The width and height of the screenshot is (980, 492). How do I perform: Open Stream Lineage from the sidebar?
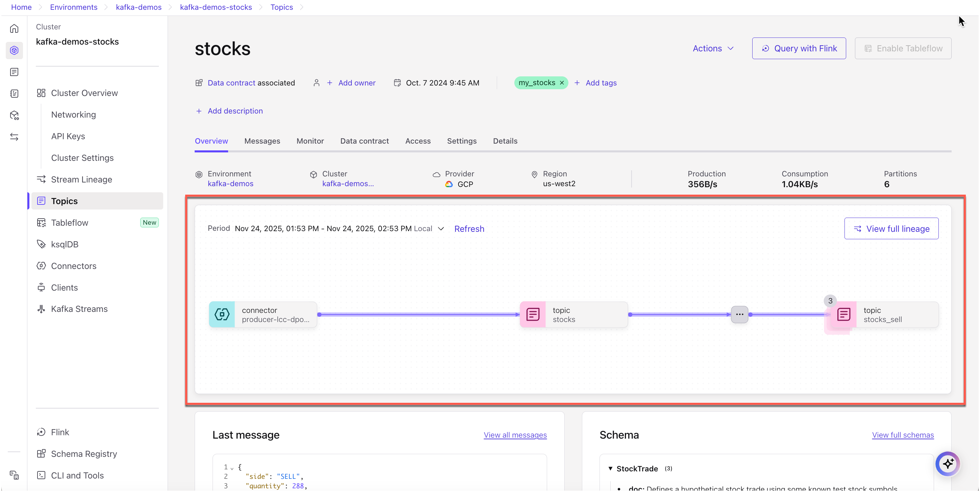(81, 179)
